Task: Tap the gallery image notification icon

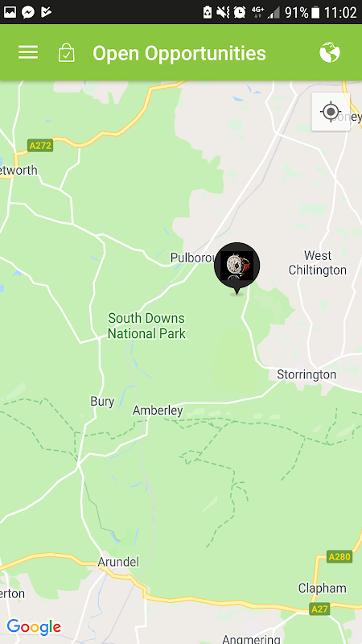Action: click(10, 12)
